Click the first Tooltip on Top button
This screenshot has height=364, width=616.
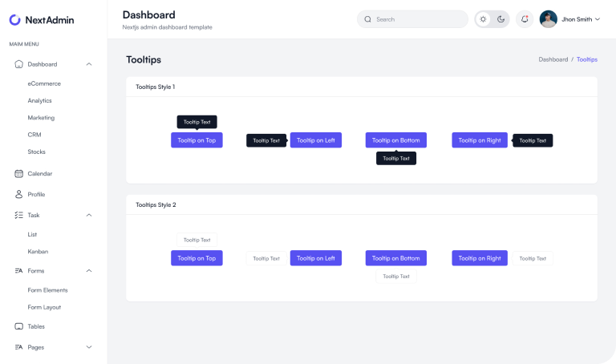click(197, 140)
